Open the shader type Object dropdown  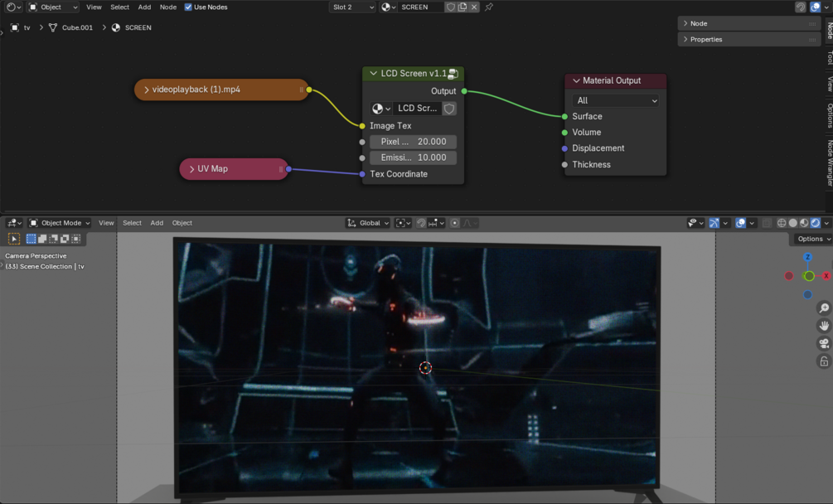pos(53,7)
